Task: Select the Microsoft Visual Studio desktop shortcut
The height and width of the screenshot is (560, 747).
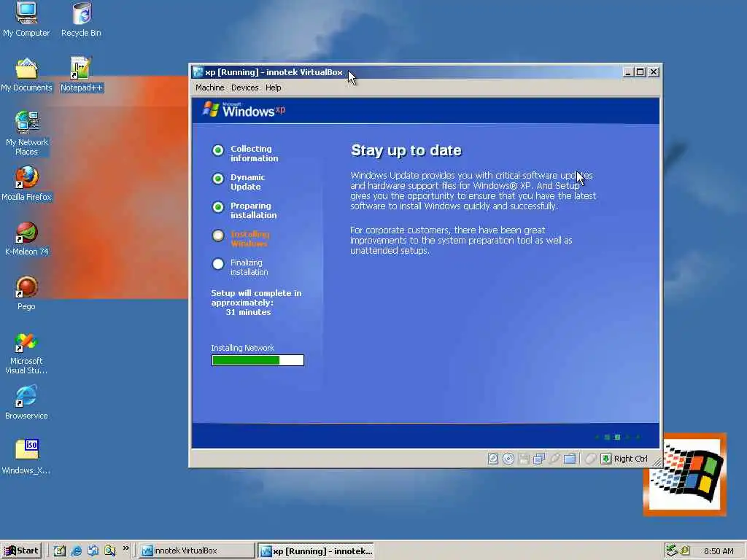Action: (x=26, y=354)
